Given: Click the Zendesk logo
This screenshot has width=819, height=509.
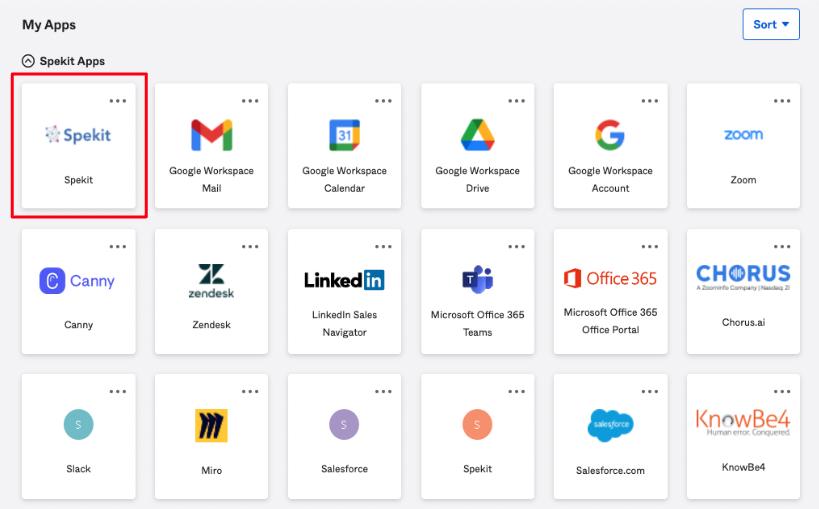Looking at the screenshot, I should [212, 281].
